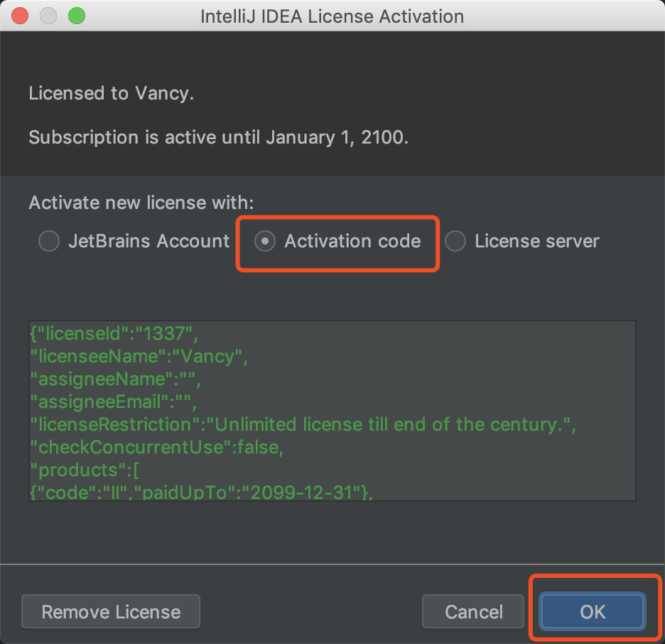Click the "paidUpTo":"2099-12-31" line
Image resolution: width=665 pixels, height=644 pixels.
(201, 492)
